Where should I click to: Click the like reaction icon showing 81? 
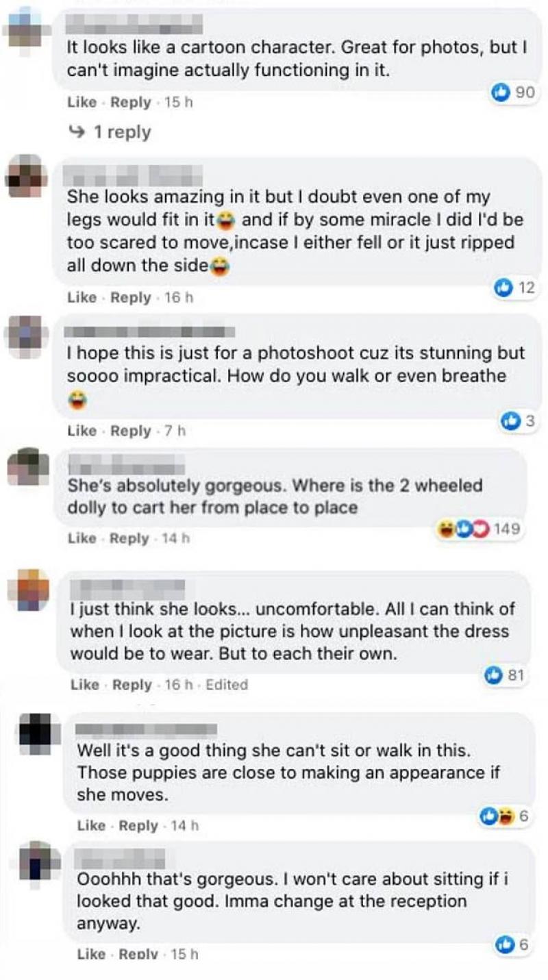[x=493, y=675]
